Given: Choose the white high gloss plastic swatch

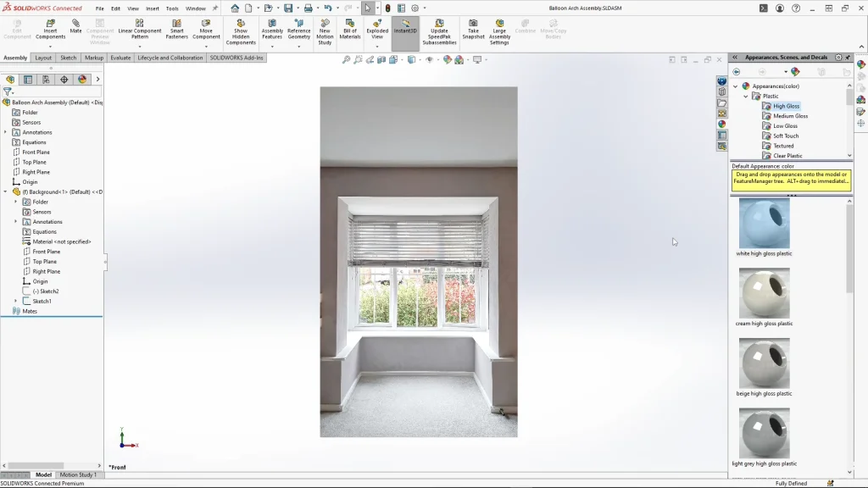Looking at the screenshot, I should [x=764, y=224].
